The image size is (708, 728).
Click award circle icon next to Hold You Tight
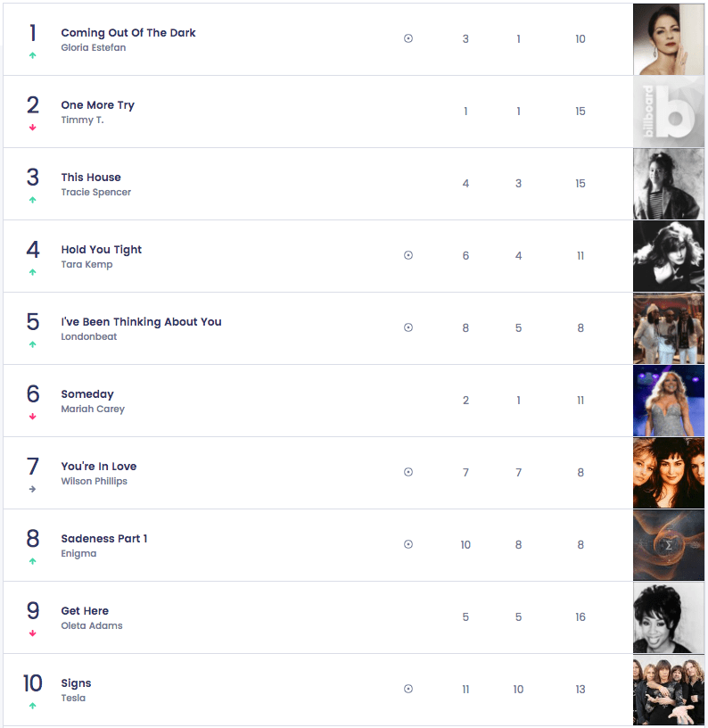(x=408, y=255)
